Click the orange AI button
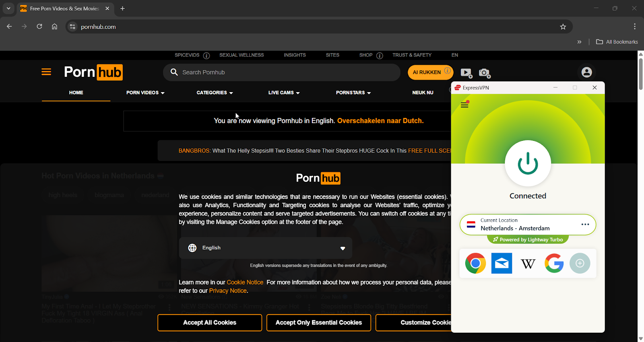This screenshot has width=644, height=342. coord(431,72)
